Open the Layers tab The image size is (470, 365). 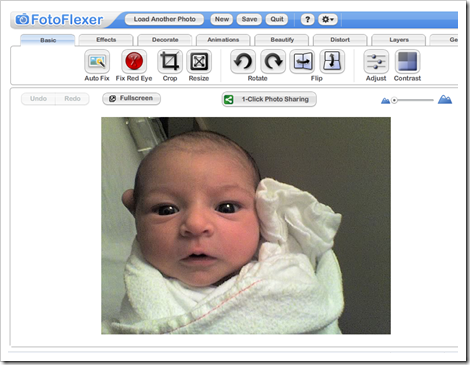pos(399,40)
